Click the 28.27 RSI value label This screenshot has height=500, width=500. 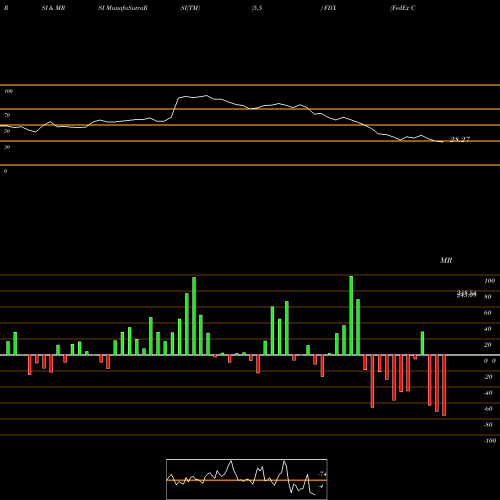tap(460, 139)
